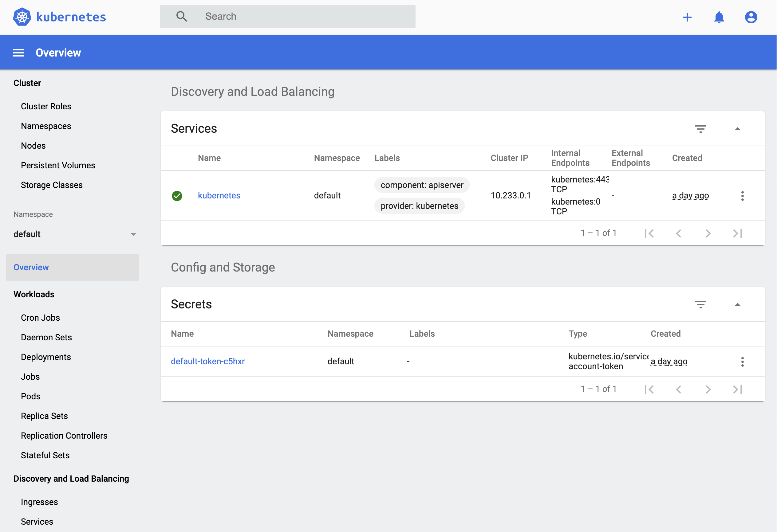The height and width of the screenshot is (532, 777).
Task: Open Cluster Roles in sidebar
Action: 46,106
